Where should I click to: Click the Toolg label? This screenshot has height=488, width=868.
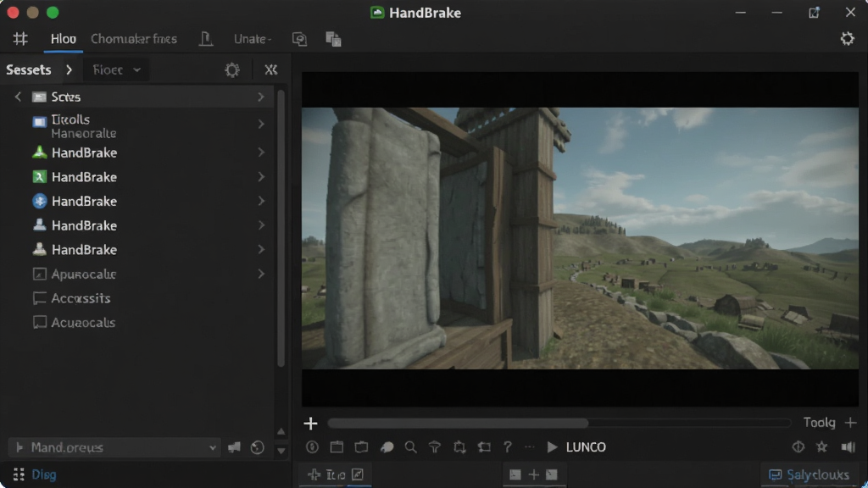[x=819, y=423]
